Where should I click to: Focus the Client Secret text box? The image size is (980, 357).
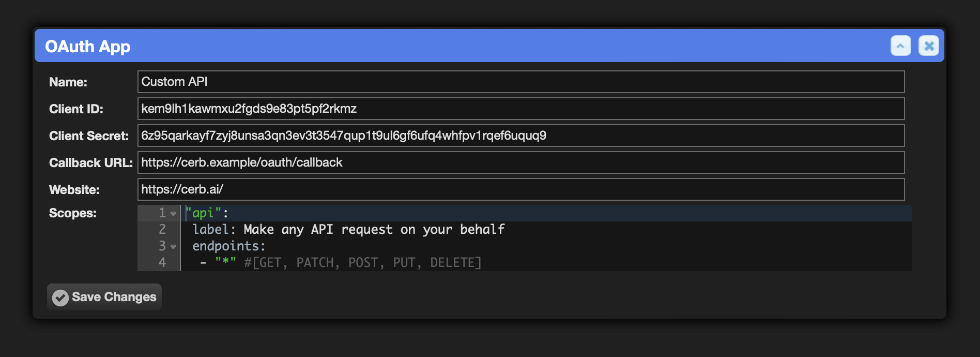click(521, 136)
